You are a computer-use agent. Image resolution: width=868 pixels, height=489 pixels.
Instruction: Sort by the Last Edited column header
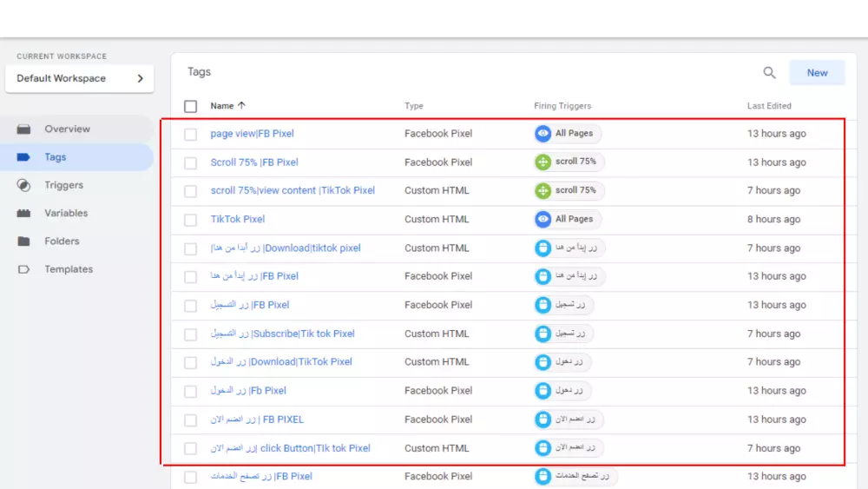(769, 106)
